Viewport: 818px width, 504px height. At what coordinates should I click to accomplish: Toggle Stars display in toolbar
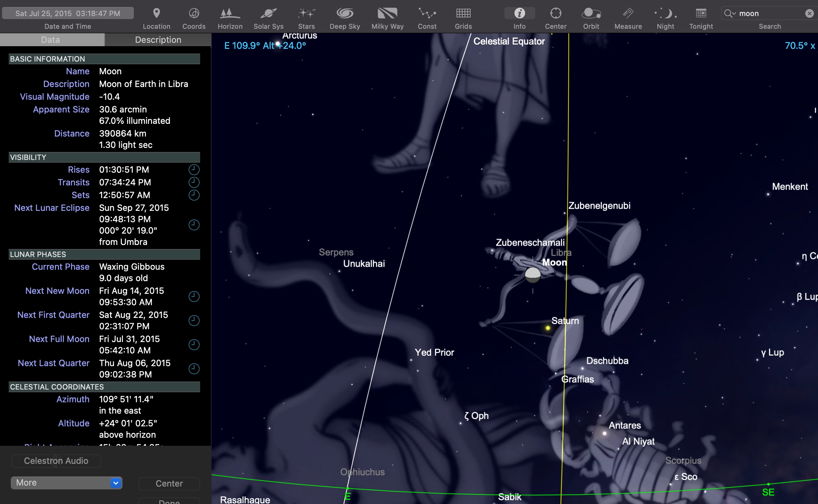[x=306, y=13]
